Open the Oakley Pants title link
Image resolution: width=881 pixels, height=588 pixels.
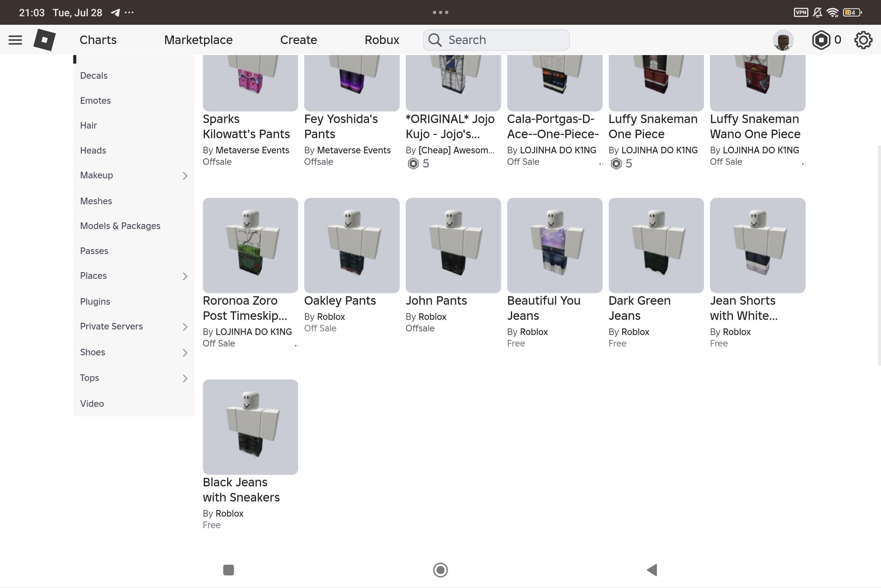340,300
